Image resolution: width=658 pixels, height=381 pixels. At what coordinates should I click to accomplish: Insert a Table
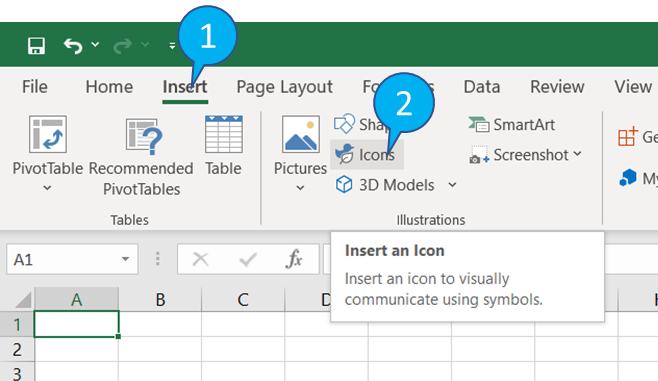click(x=224, y=145)
